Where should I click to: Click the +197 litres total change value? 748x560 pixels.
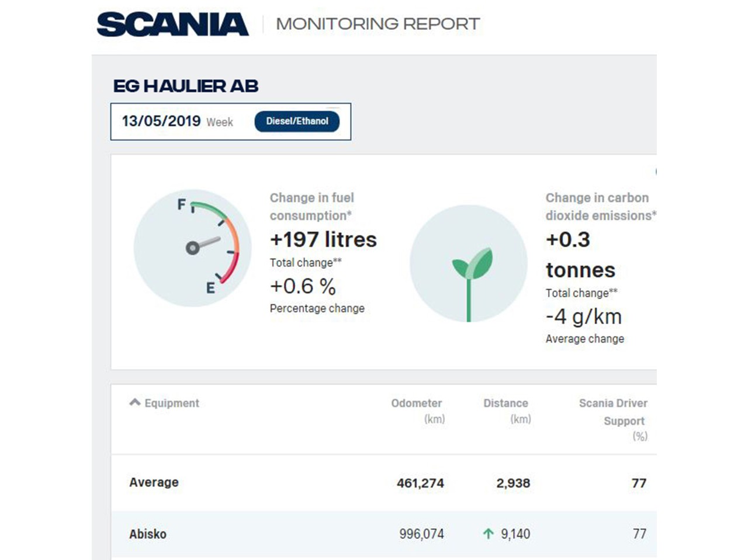pos(323,239)
